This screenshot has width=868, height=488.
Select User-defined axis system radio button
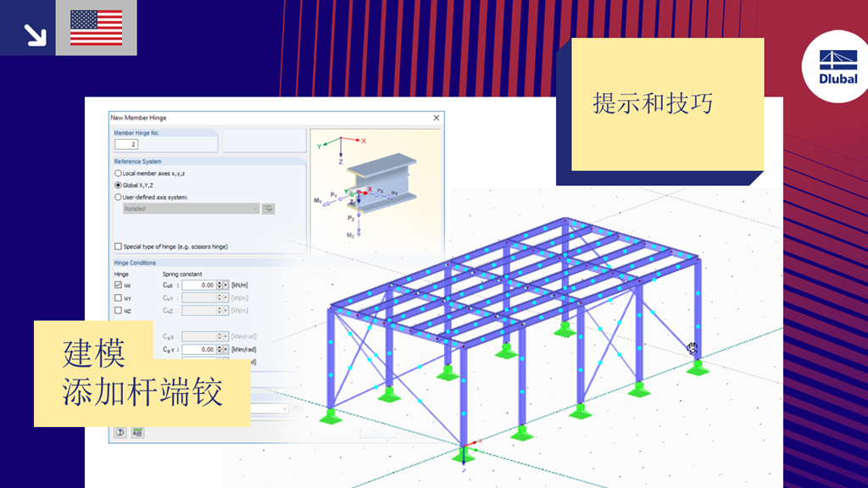point(118,197)
